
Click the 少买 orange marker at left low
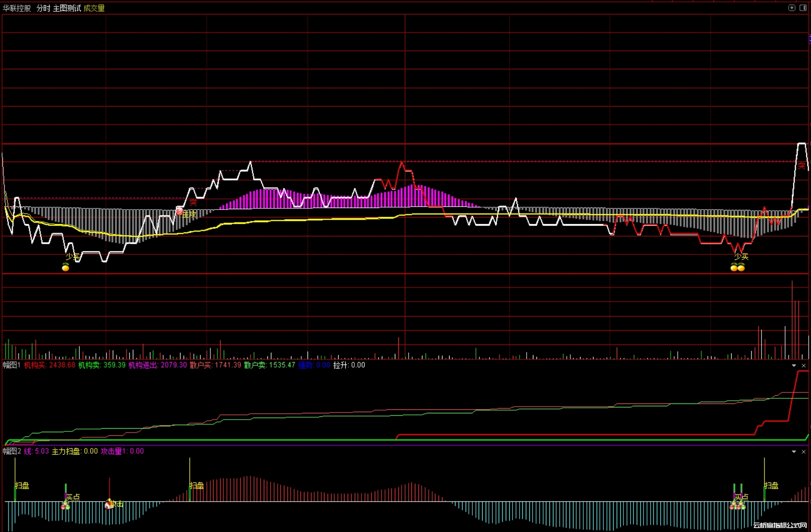(x=66, y=268)
